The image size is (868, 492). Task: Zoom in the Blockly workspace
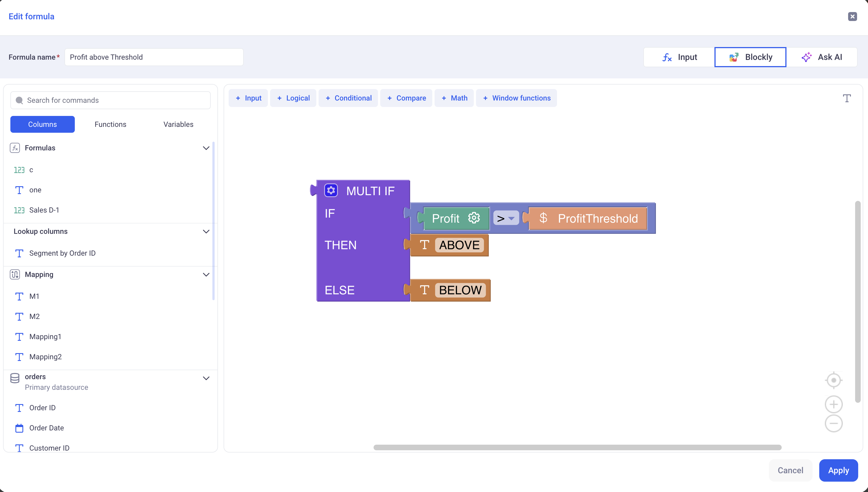click(x=834, y=404)
